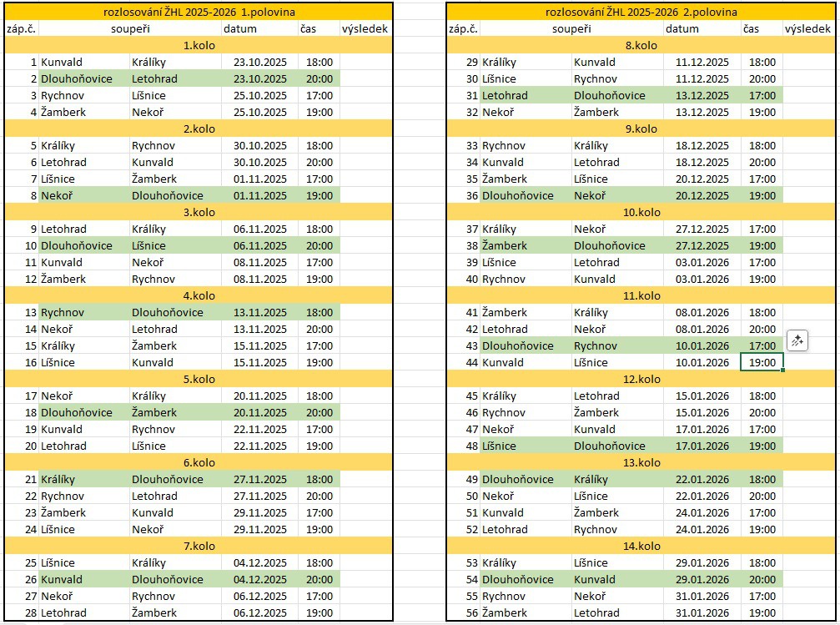Click the sparkle quick-analysis icon beside the selected cell

797,340
